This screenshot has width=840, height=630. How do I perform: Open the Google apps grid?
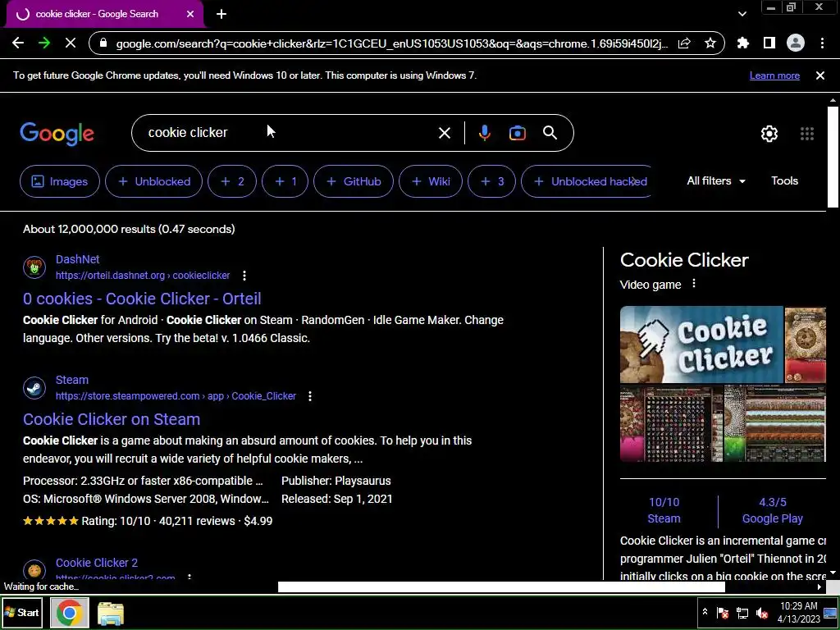(x=807, y=134)
